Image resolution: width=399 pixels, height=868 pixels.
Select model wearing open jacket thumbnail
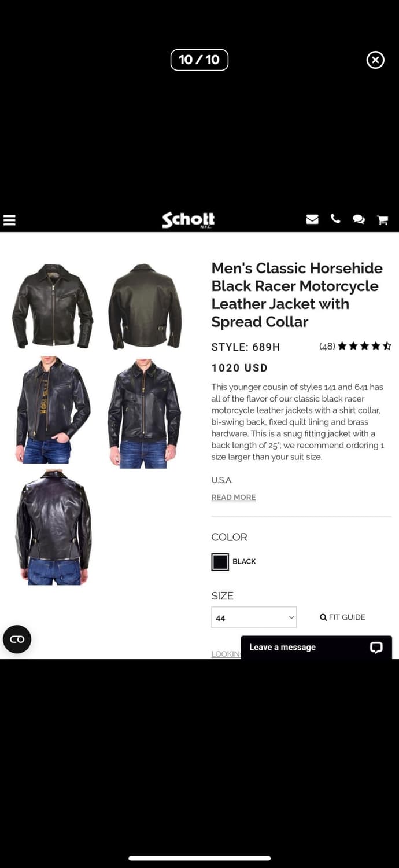click(x=53, y=410)
